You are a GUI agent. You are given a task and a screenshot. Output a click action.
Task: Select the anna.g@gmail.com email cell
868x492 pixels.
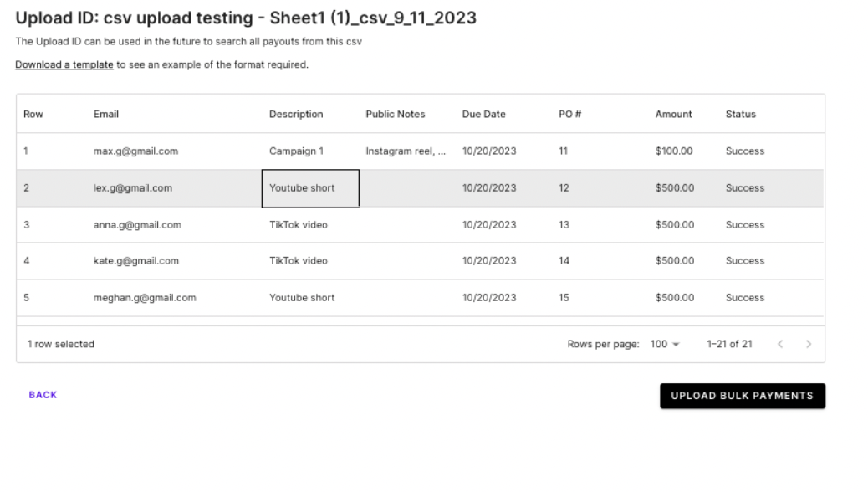pyautogui.click(x=137, y=225)
